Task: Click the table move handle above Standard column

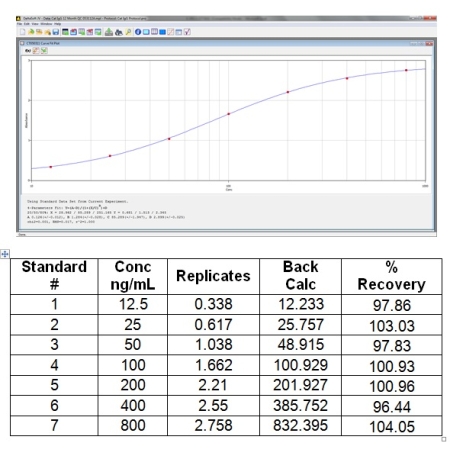Action: pos(5,254)
